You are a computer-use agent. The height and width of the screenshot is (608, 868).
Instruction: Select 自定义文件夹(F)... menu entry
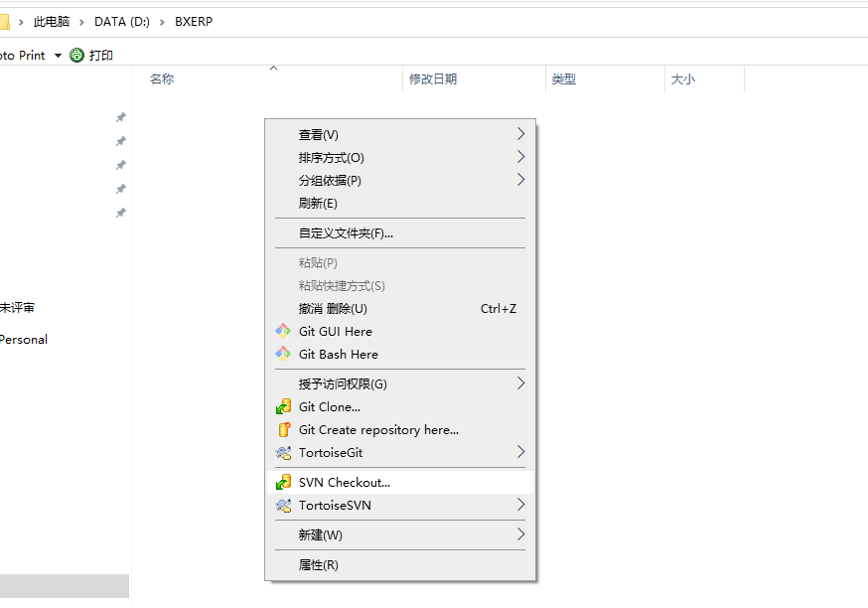click(x=399, y=233)
